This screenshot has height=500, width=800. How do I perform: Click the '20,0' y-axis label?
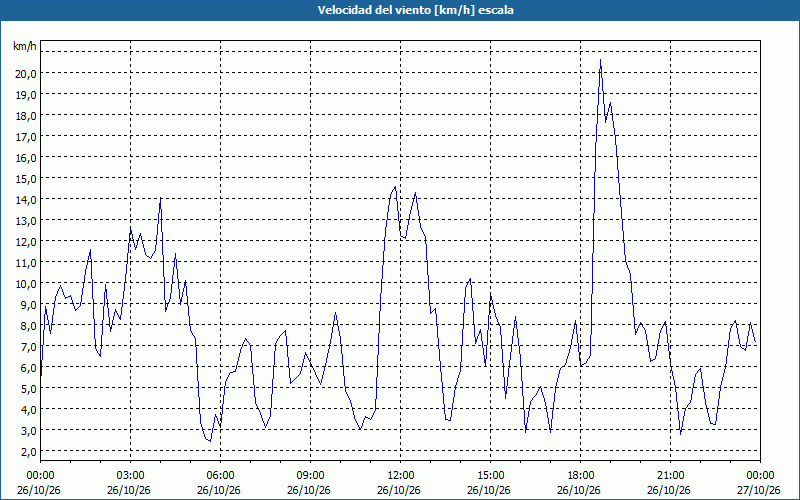[x=26, y=73]
